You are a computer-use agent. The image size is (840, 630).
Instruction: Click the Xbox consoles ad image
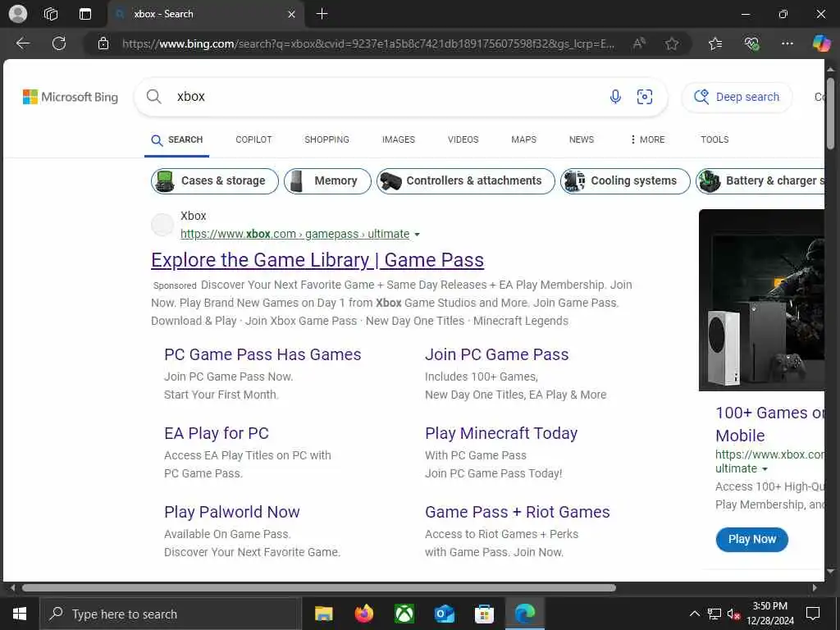[761, 300]
